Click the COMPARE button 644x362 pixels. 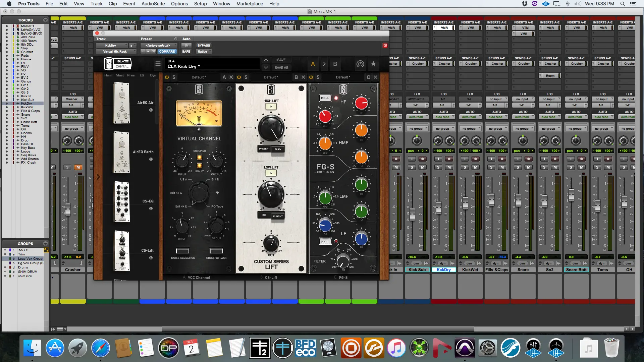(x=167, y=52)
